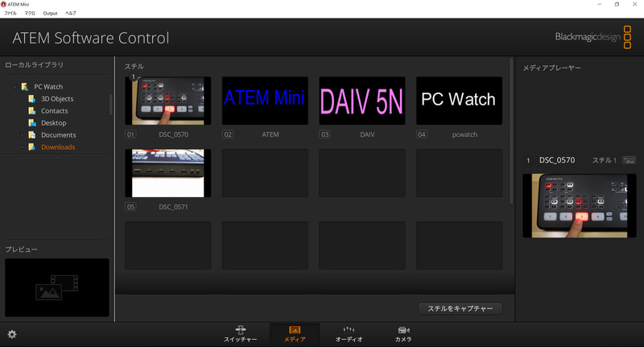This screenshot has width=644, height=347.
Task: Close the ATEM Mini window
Action: click(634, 4)
